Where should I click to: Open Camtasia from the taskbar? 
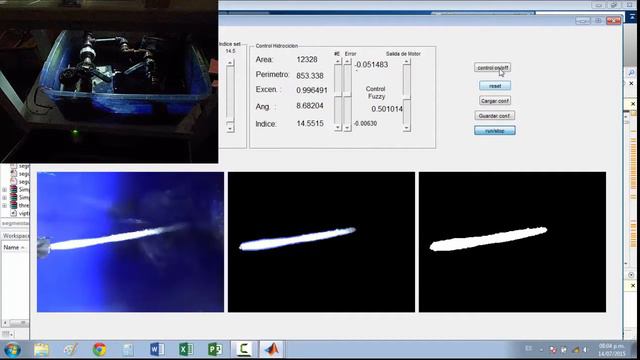[x=244, y=350]
